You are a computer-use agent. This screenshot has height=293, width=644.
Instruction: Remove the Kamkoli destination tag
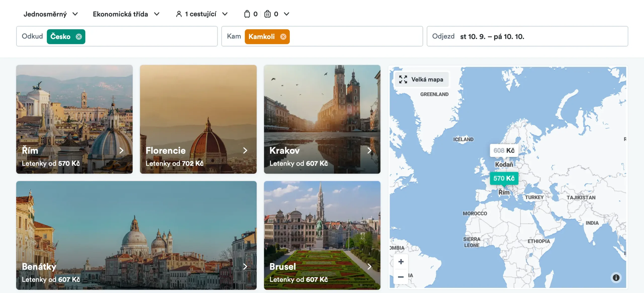coord(283,37)
